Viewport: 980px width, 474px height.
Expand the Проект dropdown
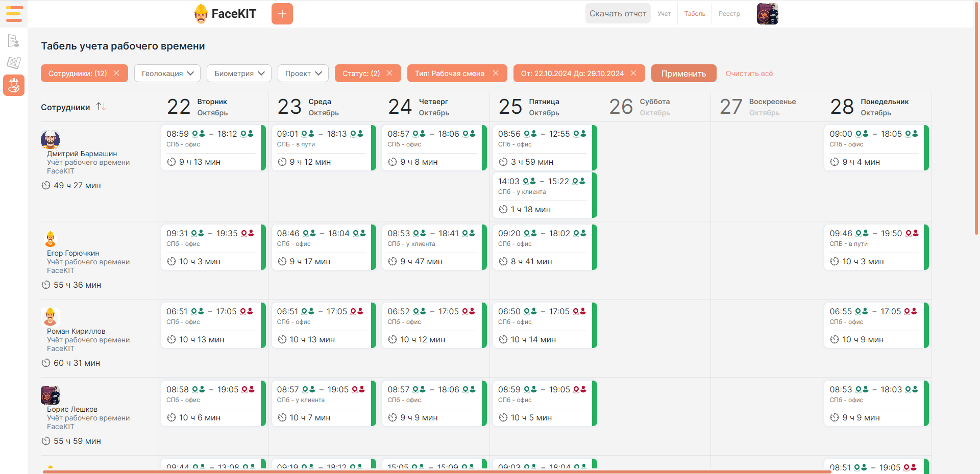tap(303, 73)
